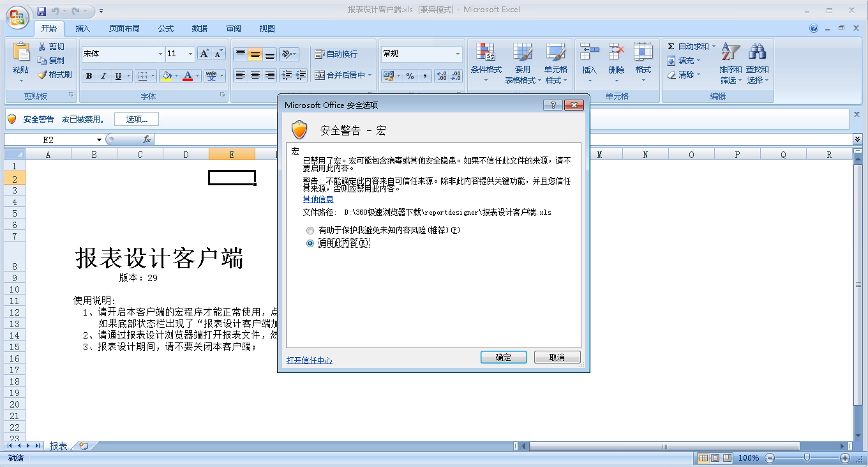Save the workbook from quick access toolbar
Screen dimensions: 868x467
click(41, 11)
